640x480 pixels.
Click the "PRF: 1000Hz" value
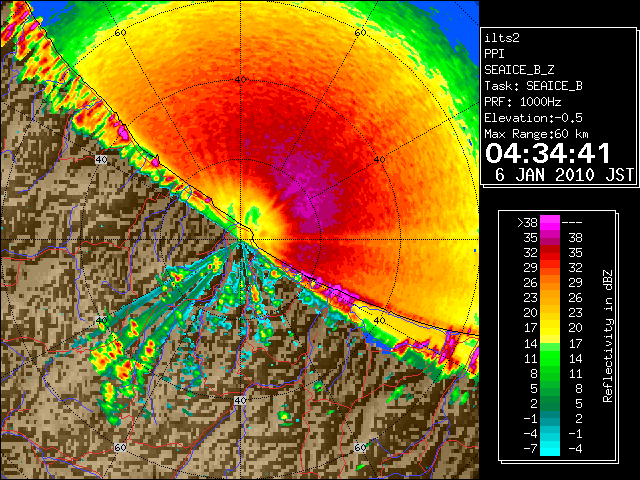tap(522, 102)
